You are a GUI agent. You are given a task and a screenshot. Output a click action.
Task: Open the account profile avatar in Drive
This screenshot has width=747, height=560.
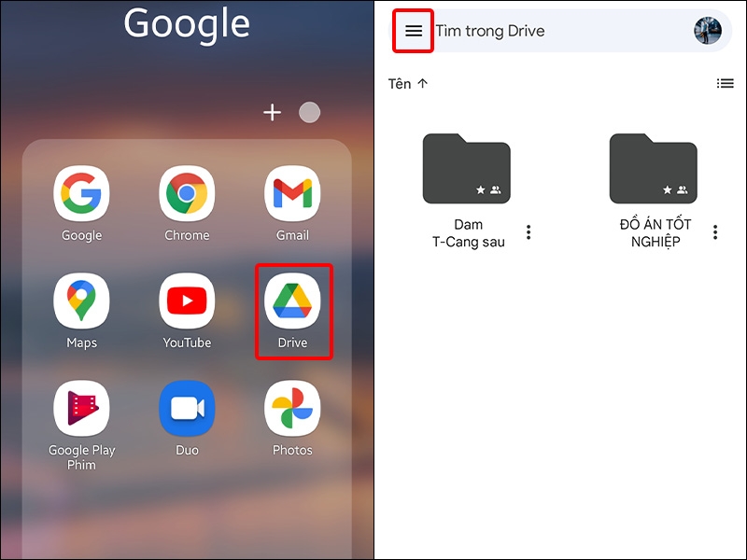click(708, 31)
